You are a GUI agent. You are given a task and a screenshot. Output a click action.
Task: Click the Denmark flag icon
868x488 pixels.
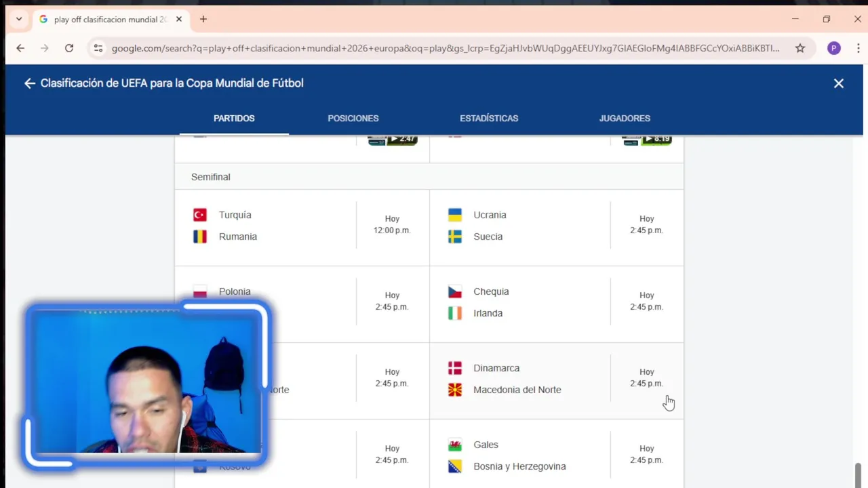click(455, 368)
